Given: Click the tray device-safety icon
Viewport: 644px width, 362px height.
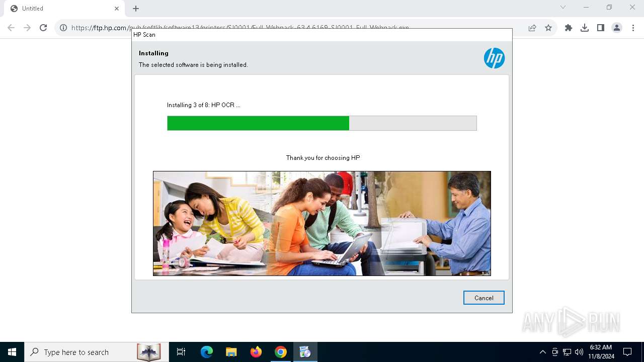Looking at the screenshot, I should [555, 352].
